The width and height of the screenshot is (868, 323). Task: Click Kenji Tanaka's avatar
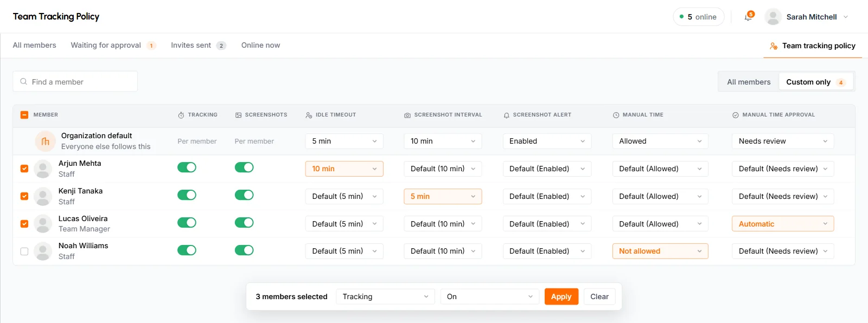(43, 196)
